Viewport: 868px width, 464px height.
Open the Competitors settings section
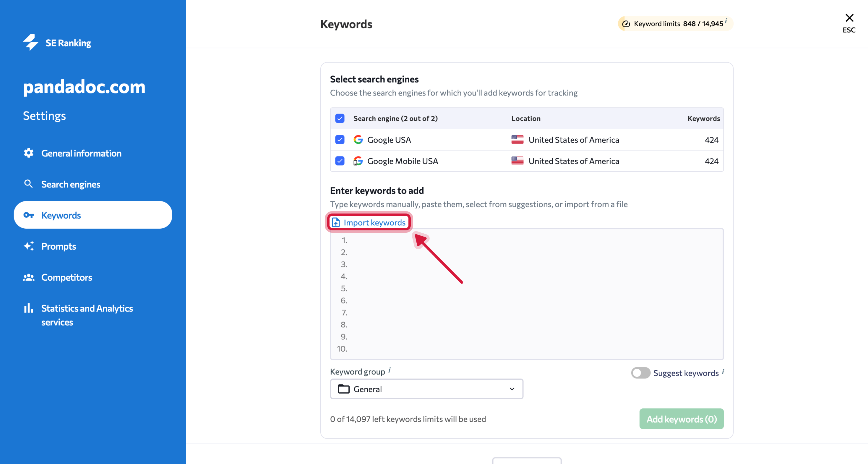(66, 277)
